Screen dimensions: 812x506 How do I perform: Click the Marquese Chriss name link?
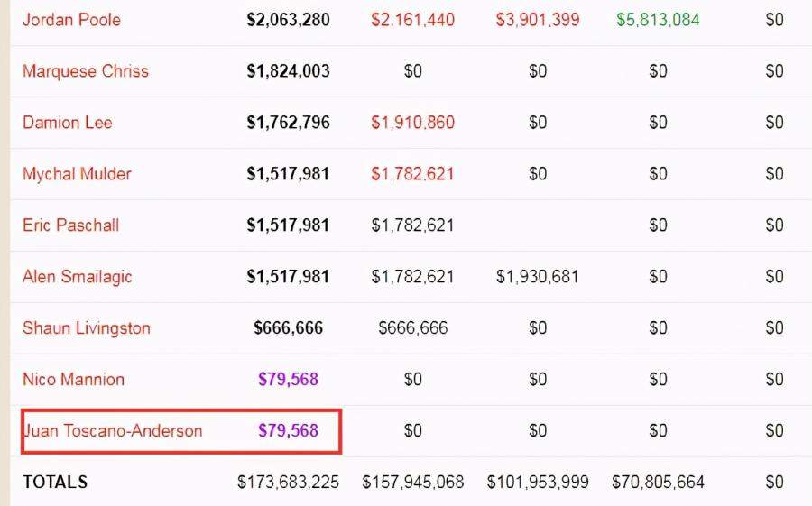pyautogui.click(x=86, y=71)
